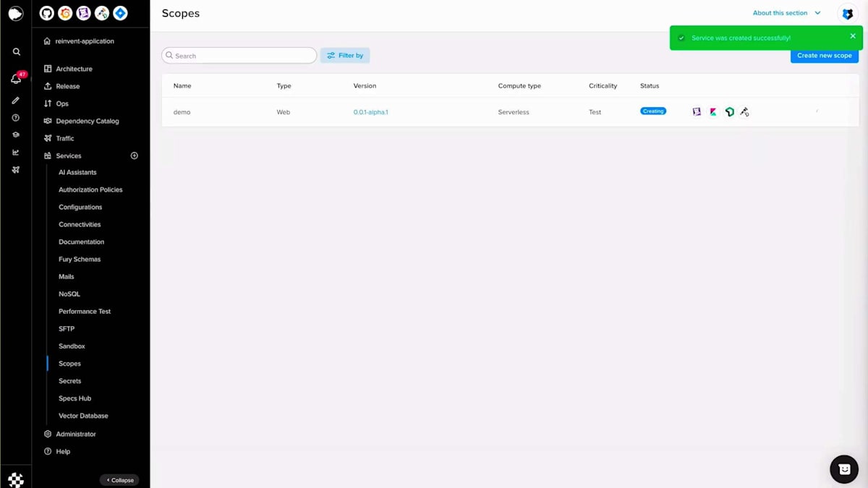Open the purple shortcut icon in top bar
This screenshot has width=868, height=488.
(83, 13)
